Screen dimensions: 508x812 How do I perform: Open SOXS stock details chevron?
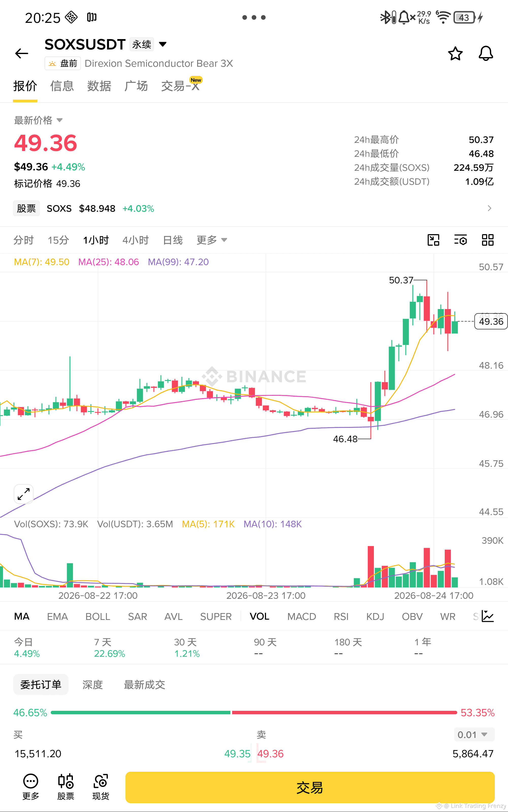(x=489, y=208)
